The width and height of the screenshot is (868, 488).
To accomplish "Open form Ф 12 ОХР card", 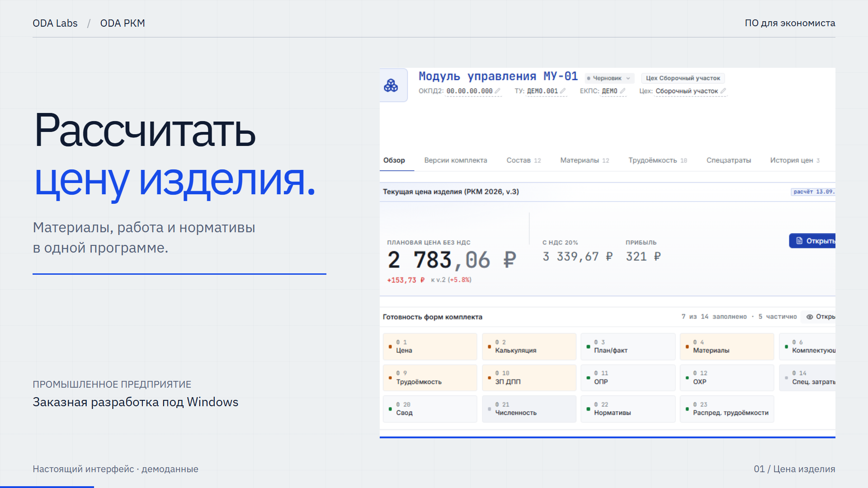I will click(727, 378).
